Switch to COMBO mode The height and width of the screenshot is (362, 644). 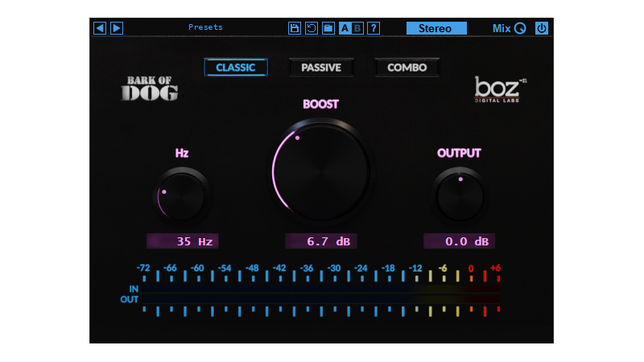click(x=407, y=68)
